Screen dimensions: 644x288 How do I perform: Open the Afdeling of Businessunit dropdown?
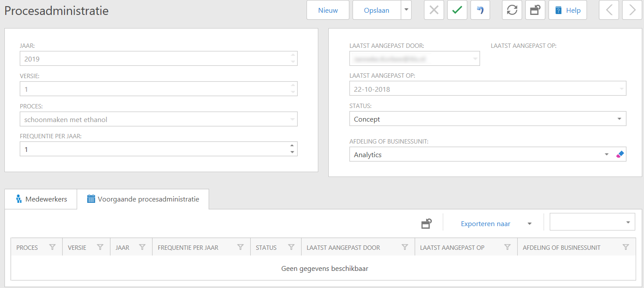(x=607, y=155)
